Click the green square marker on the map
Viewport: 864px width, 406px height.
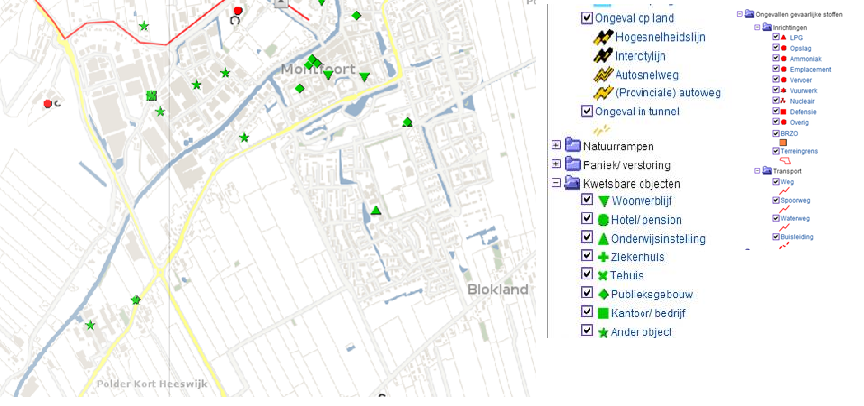point(152,96)
